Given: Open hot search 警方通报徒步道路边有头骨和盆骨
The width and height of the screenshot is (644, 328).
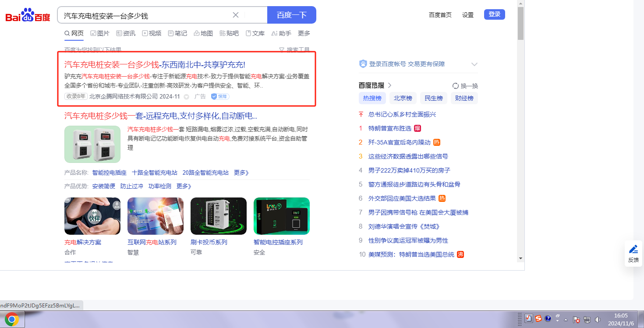Looking at the screenshot, I should coord(414,184).
